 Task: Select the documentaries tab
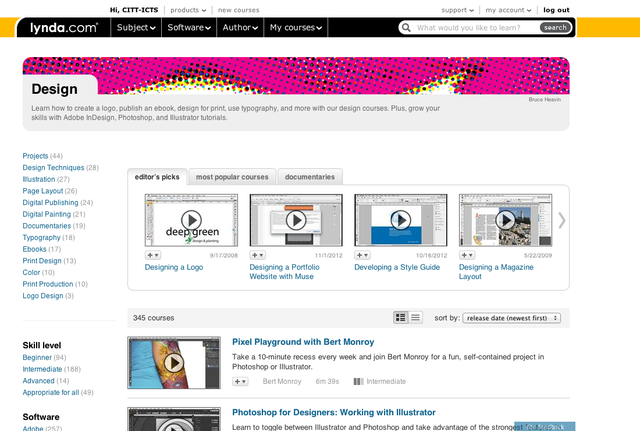tap(310, 177)
